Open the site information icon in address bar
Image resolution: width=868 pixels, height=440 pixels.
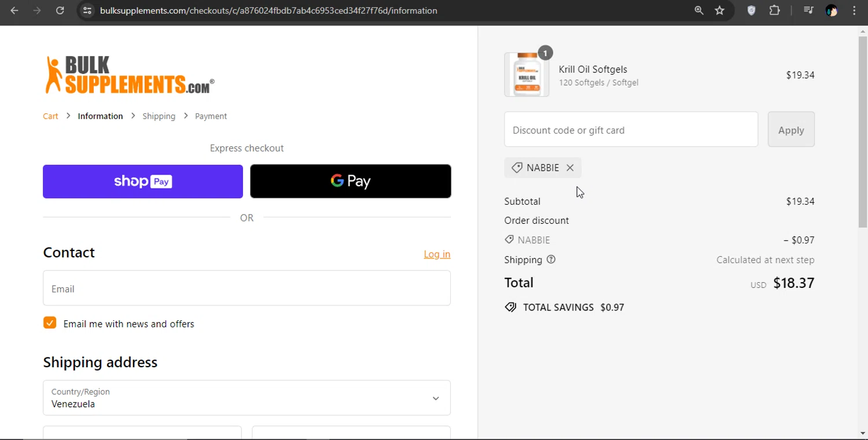point(87,10)
